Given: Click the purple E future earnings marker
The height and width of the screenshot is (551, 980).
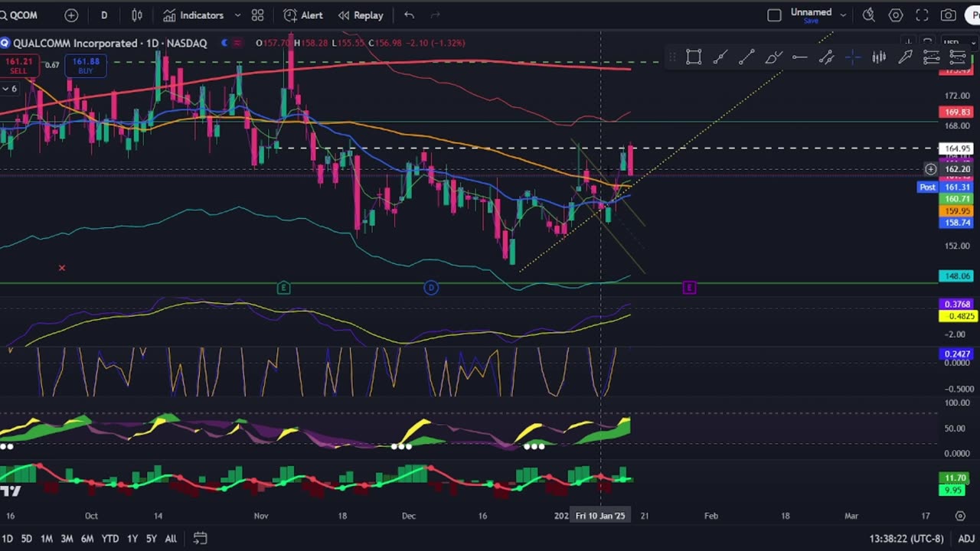Looking at the screenshot, I should (x=689, y=288).
